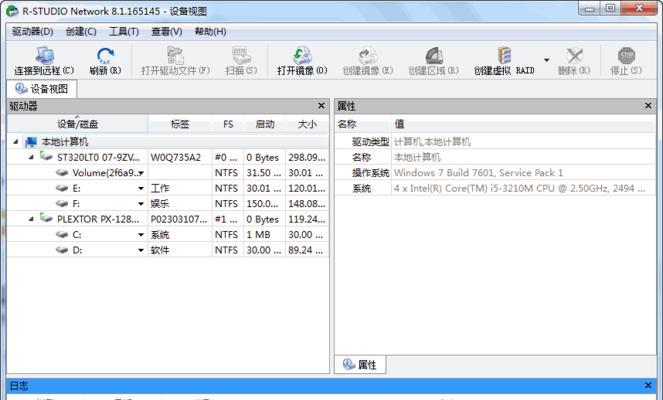Click the 119.24... size cell
663x400 pixels.
307,219
